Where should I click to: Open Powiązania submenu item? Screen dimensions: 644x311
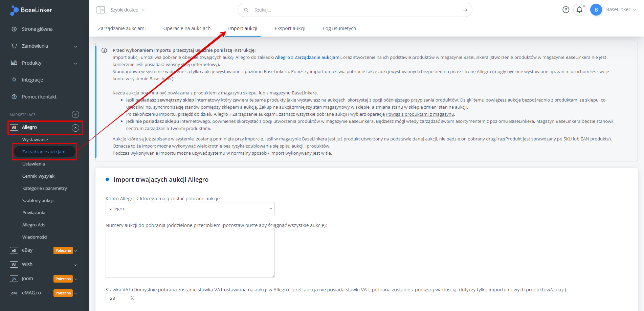tap(34, 213)
